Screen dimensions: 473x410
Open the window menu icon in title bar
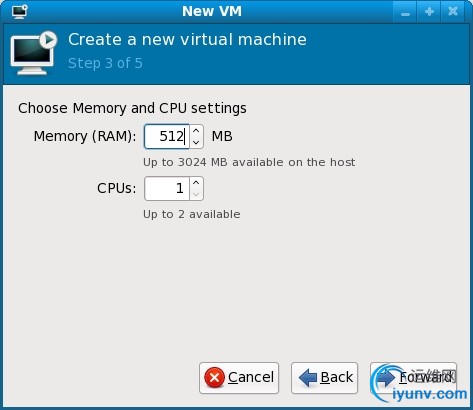click(x=20, y=12)
